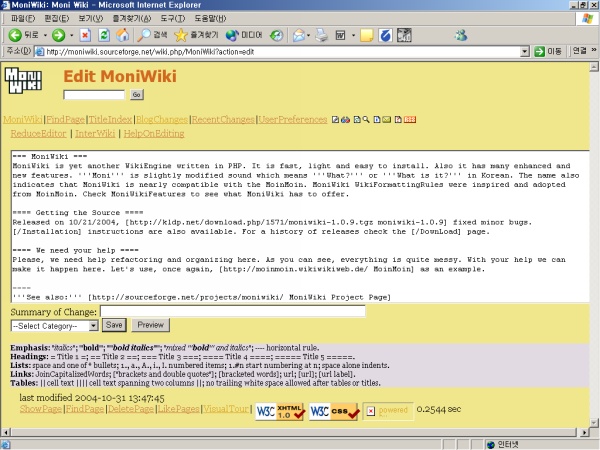Click the blue page info icon

pos(377,120)
